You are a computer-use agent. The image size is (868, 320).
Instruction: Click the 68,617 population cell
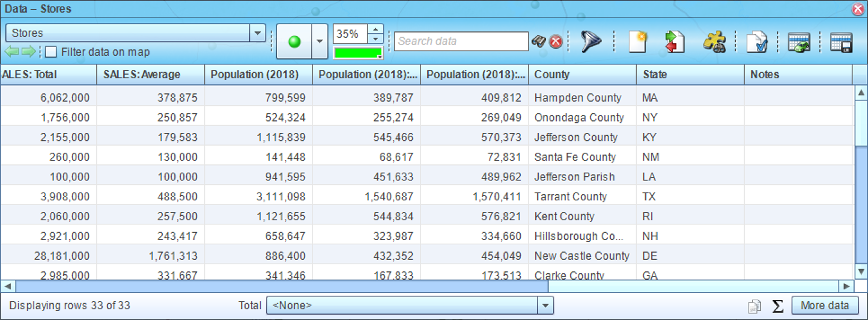click(x=366, y=157)
